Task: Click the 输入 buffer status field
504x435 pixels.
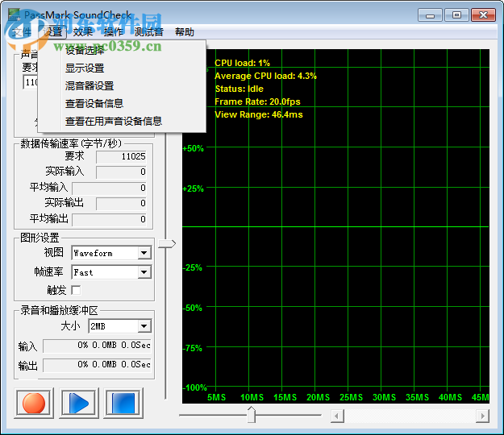Action: click(97, 346)
